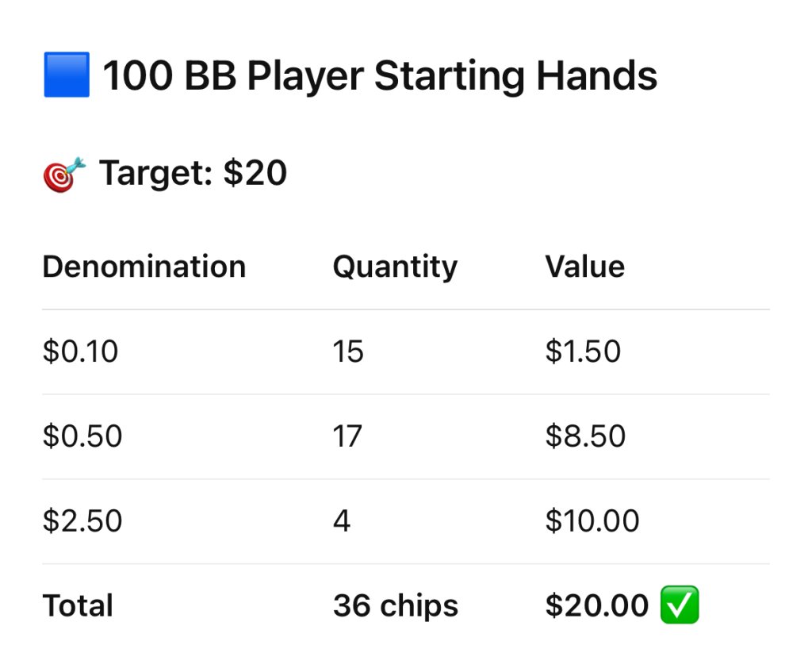
Task: Select the $0.50 denomination cell
Action: click(x=82, y=436)
